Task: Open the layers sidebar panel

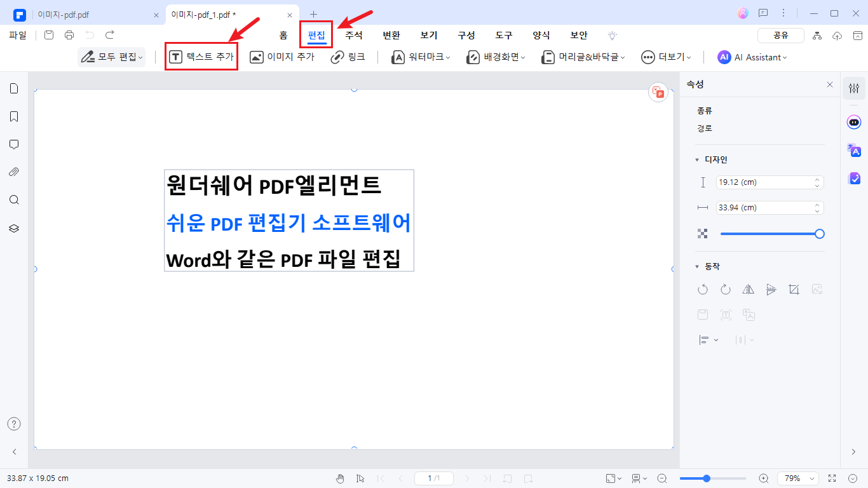Action: point(14,228)
